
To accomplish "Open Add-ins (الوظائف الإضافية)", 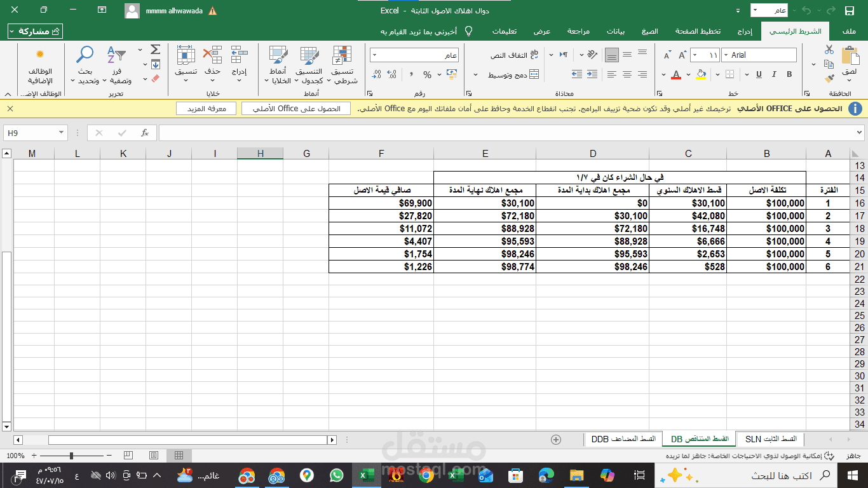I will pos(40,65).
